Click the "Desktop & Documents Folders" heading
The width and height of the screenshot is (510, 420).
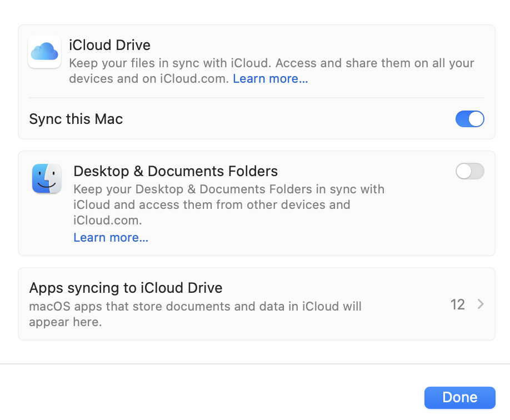click(176, 171)
